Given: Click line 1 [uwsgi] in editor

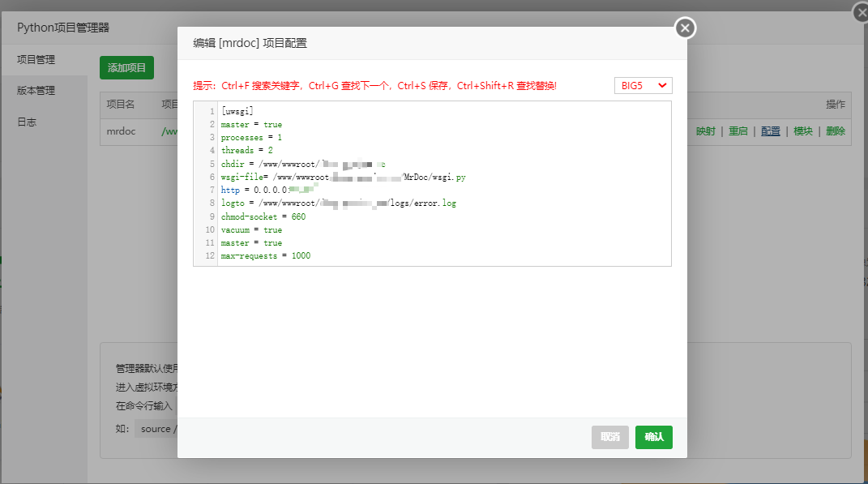Looking at the screenshot, I should tap(237, 111).
